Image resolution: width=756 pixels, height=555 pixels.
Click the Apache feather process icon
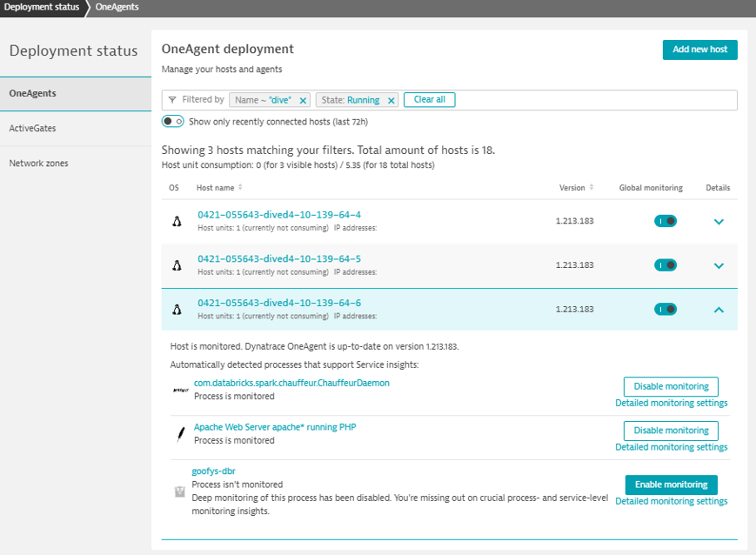[x=180, y=433]
